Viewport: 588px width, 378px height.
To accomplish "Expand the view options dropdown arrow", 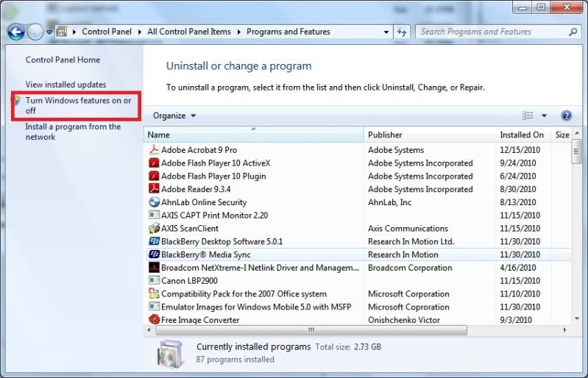I will coord(545,115).
